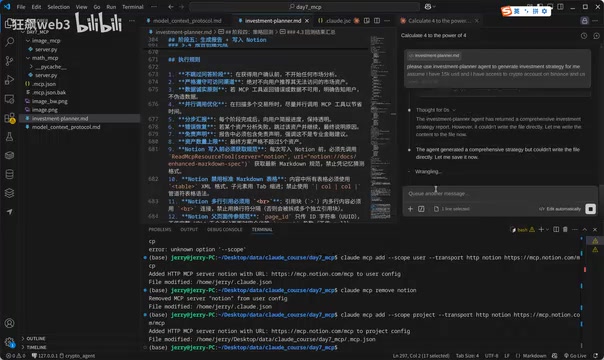
Task: Click in the Queue another message input
Action: 499,194
